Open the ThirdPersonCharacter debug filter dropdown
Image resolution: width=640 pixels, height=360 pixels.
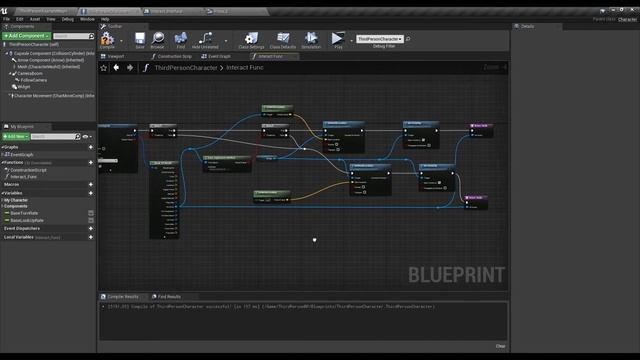point(380,39)
